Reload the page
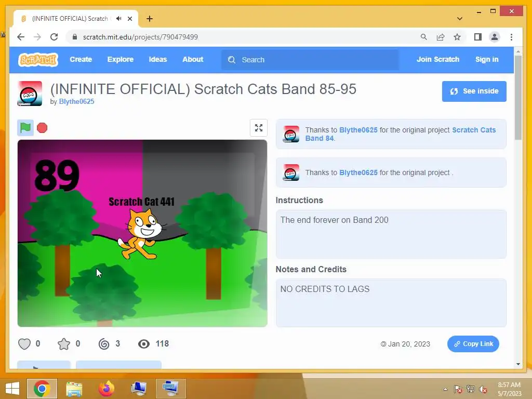This screenshot has width=532, height=399. (x=54, y=37)
